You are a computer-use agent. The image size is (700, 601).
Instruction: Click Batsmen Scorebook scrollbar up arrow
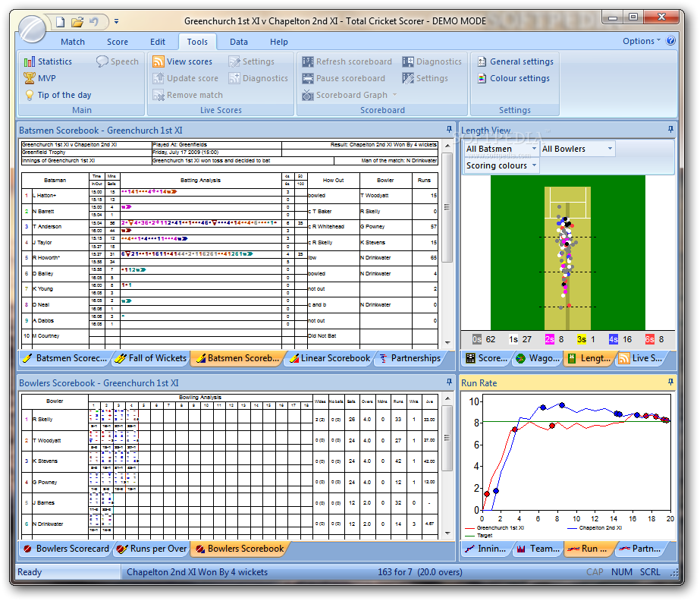447,146
